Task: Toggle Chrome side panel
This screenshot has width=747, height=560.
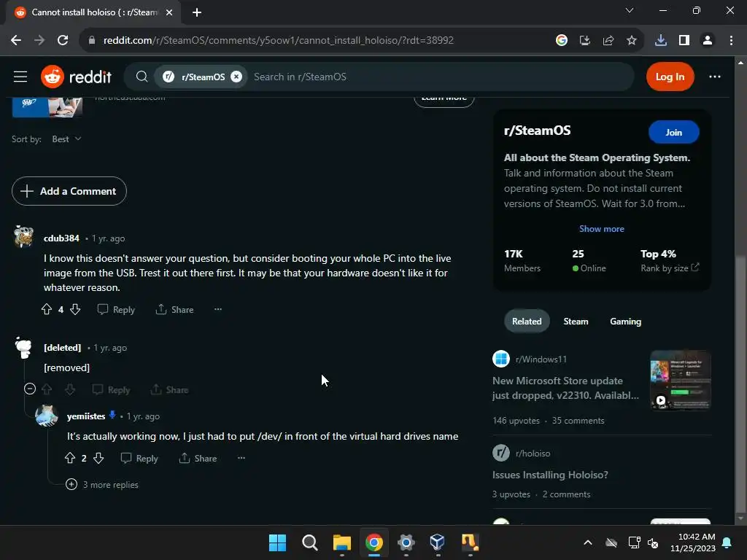Action: point(684,41)
